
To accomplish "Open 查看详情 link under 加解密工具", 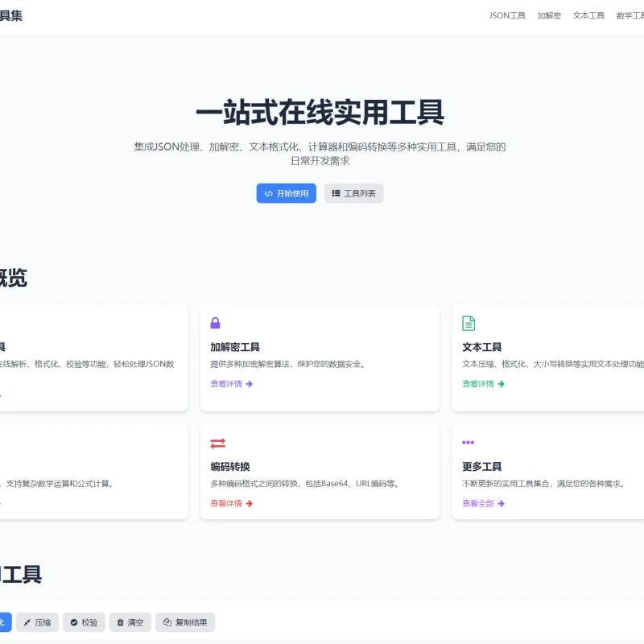I will (x=231, y=384).
